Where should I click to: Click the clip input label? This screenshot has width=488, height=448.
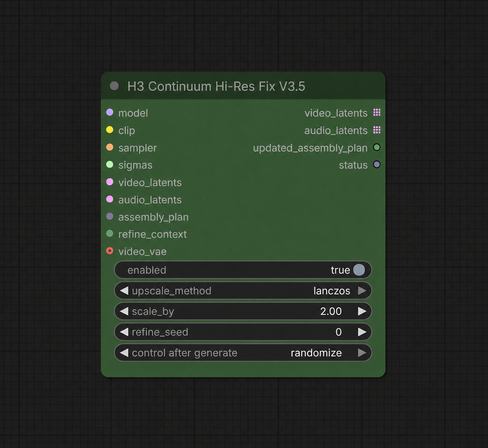[x=127, y=130]
